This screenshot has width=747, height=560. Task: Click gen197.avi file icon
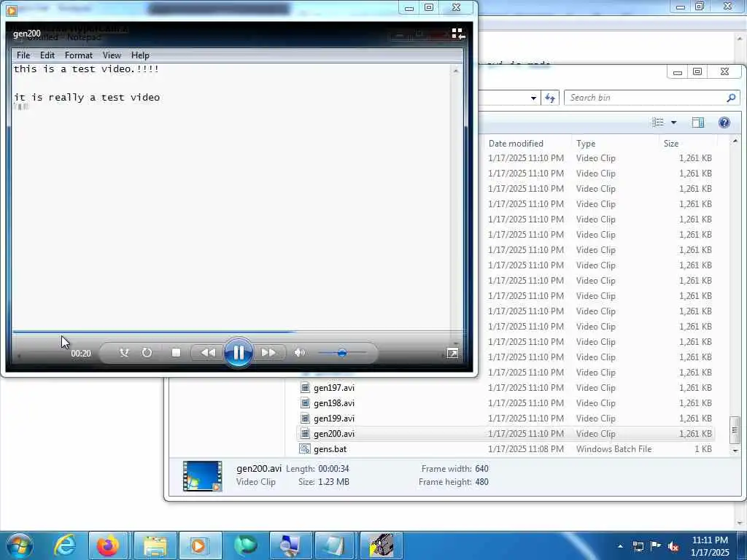[305, 388]
